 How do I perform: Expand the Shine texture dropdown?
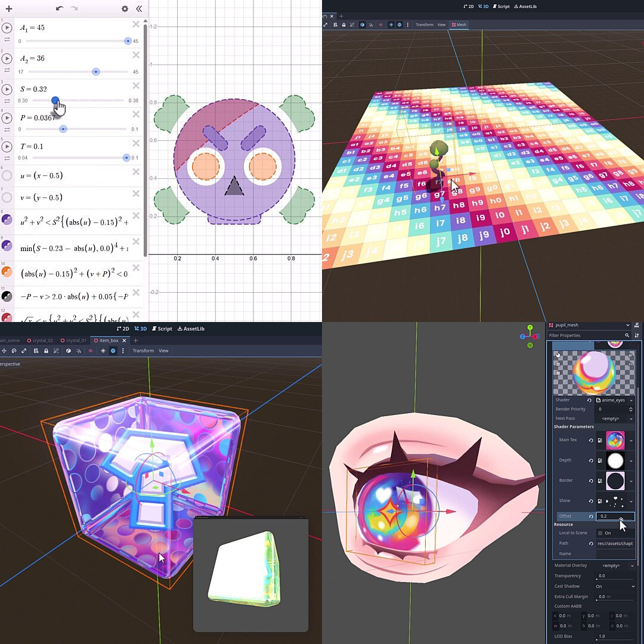pyautogui.click(x=631, y=501)
